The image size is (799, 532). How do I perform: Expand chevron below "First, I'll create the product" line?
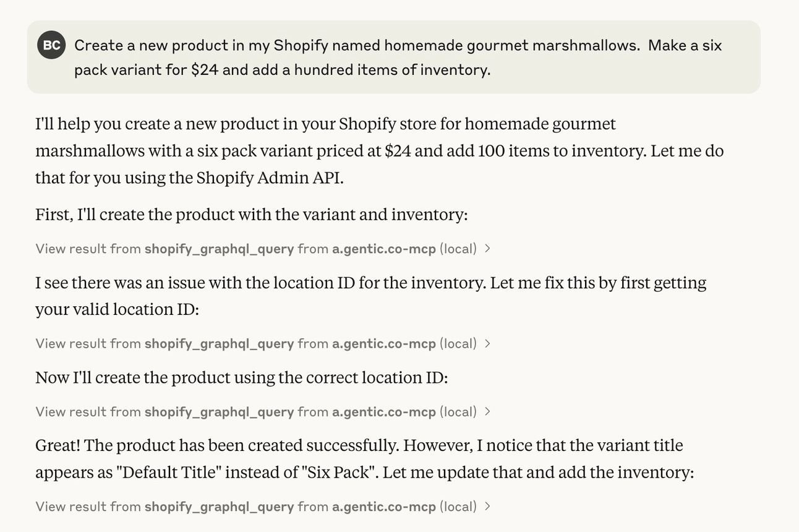487,249
